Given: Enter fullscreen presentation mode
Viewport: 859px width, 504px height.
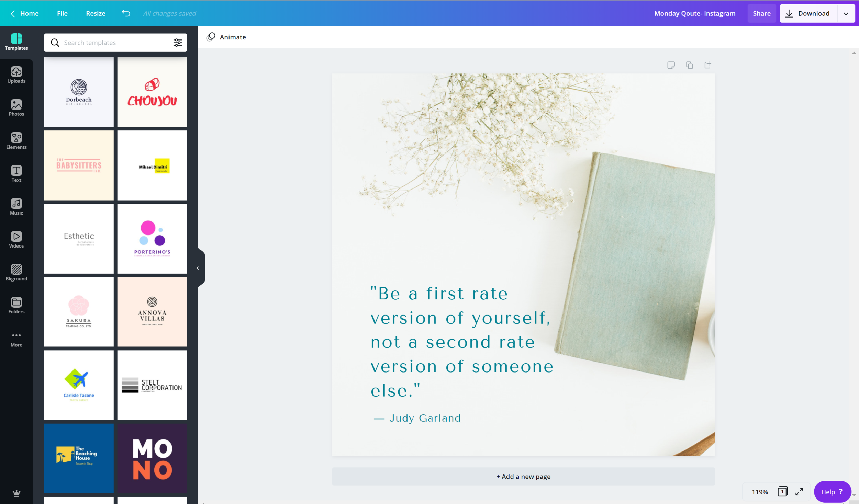Looking at the screenshot, I should point(799,492).
